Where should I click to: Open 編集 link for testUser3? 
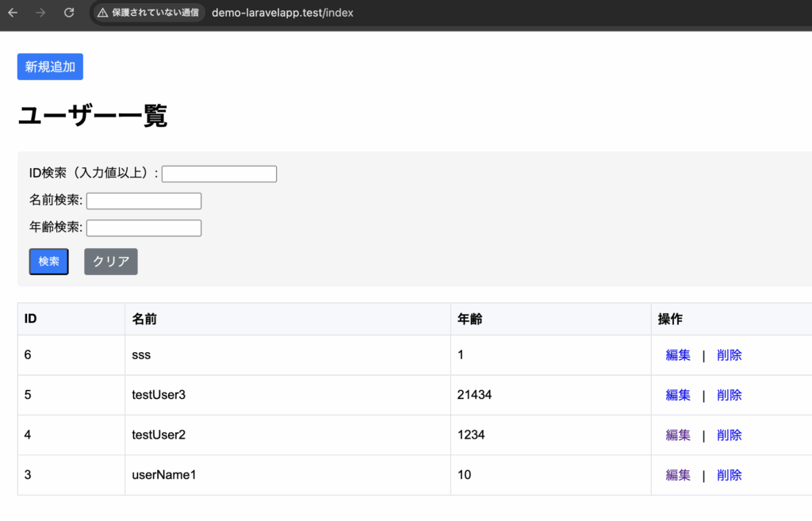678,395
